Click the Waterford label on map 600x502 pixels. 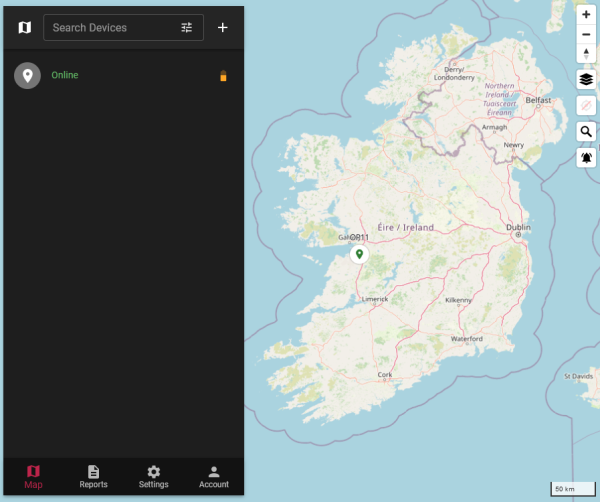pos(466,339)
